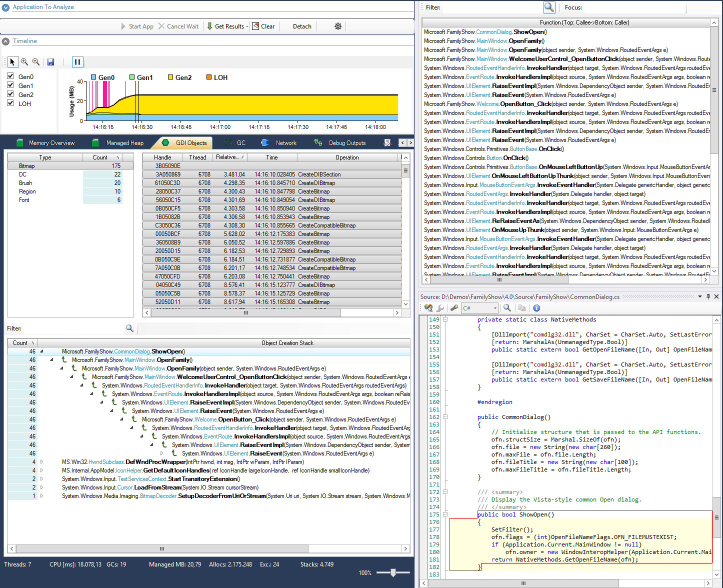Screen dimensions: 723x588
Task: Collapse the Timeline section chevron
Action: point(5,40)
